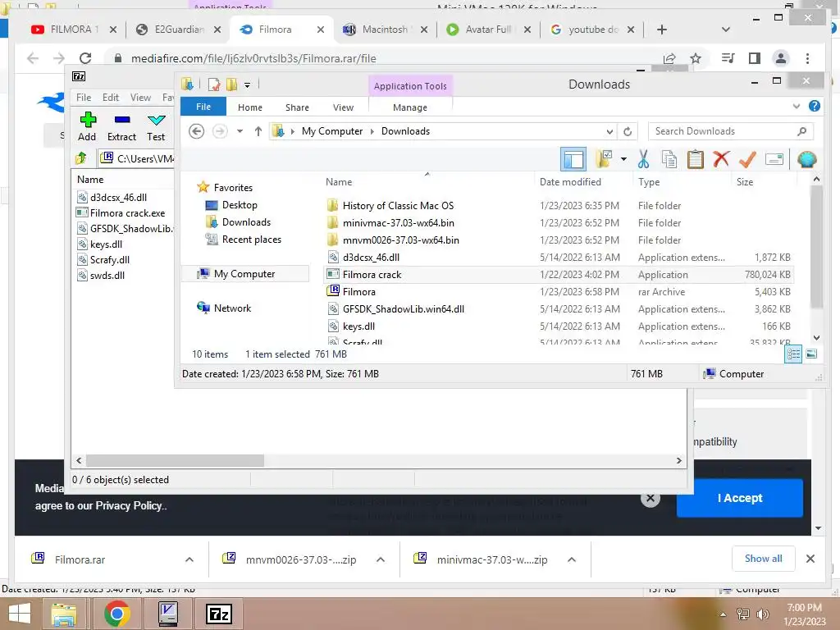Screen dimensions: 840x630
Task: Open dropdown arrow next to folder options icon
Action: (623, 159)
